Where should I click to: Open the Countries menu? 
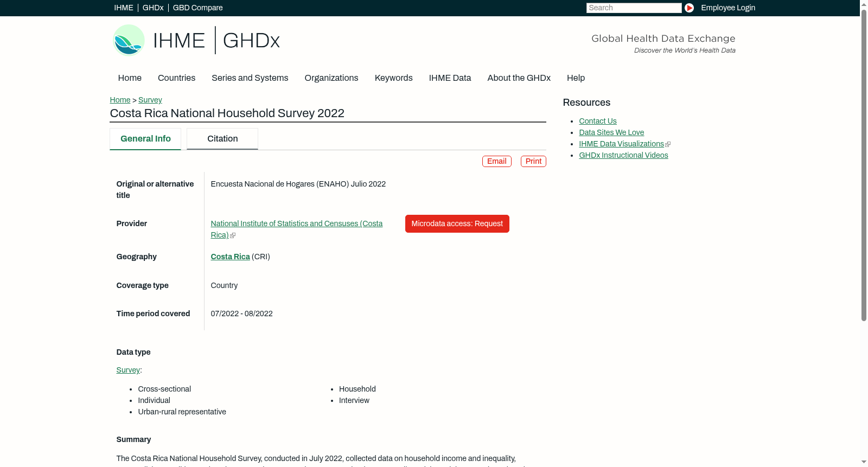[x=176, y=78]
